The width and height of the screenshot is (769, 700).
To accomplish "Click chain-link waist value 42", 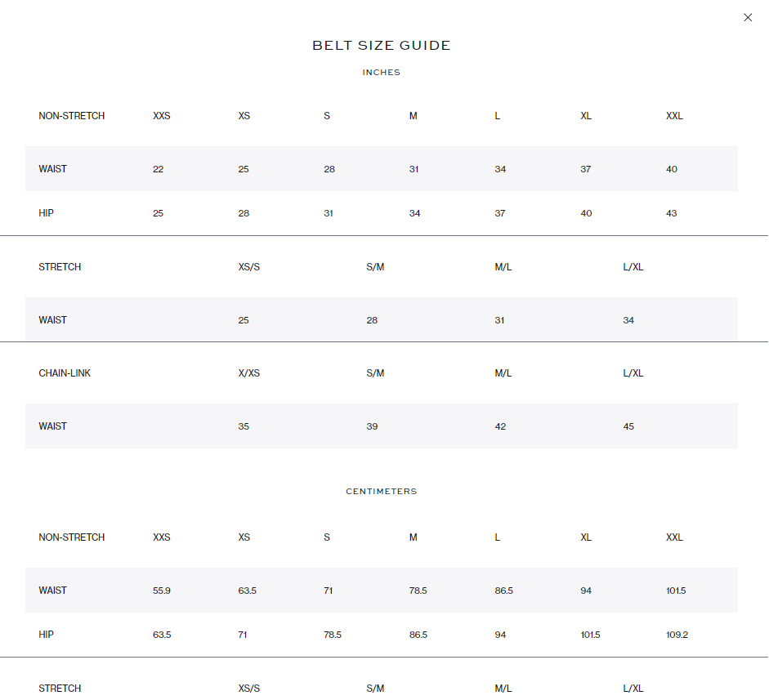I will 500,426.
